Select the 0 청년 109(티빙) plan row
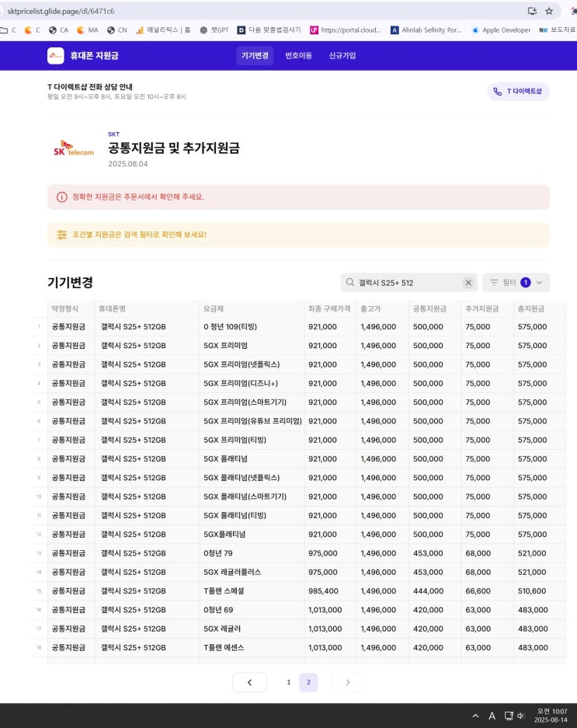This screenshot has width=577, height=728. click(x=300, y=327)
